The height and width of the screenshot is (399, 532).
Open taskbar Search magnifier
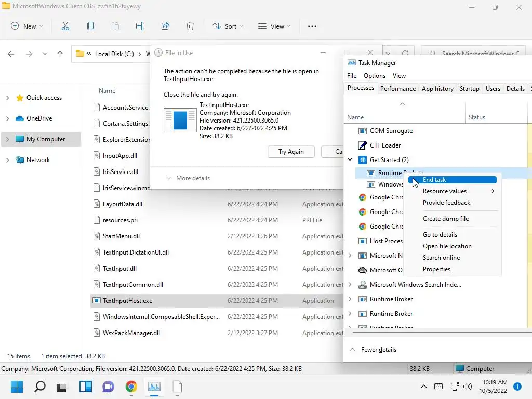(x=39, y=387)
